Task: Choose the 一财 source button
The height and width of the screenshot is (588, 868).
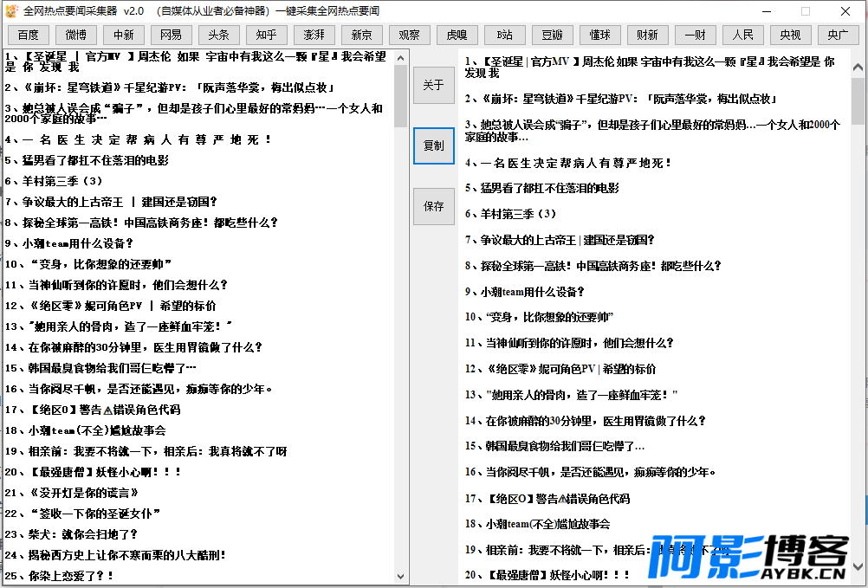Action: click(x=696, y=35)
